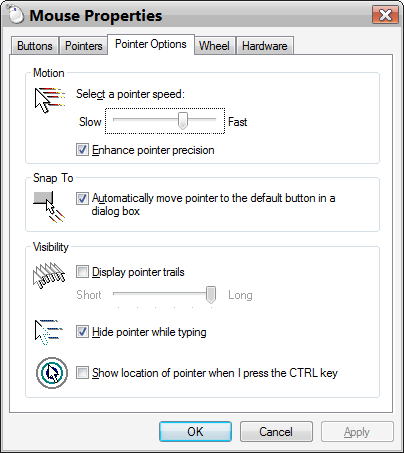Go to the Wheel tab
The height and width of the screenshot is (453, 404).
[x=214, y=46]
